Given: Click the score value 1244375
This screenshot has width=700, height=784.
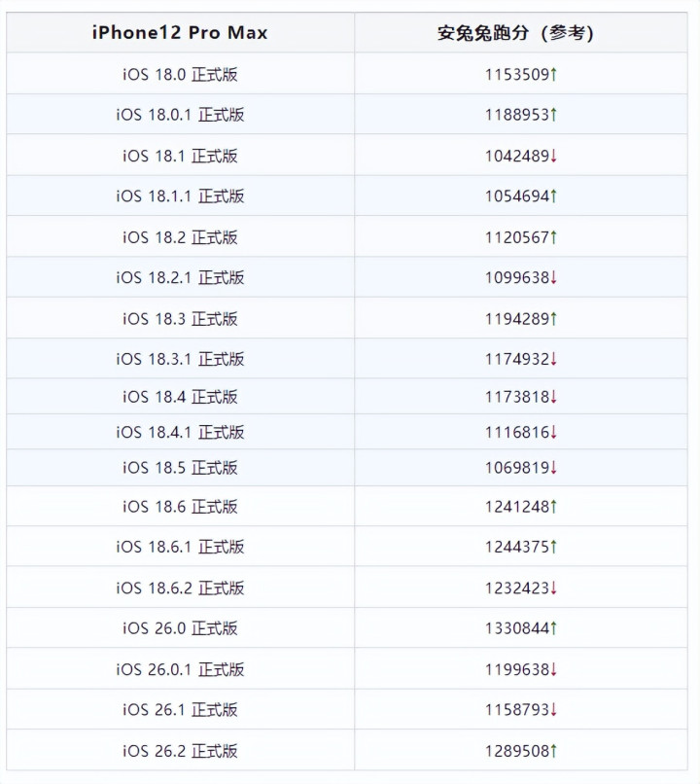Looking at the screenshot, I should click(x=516, y=547).
